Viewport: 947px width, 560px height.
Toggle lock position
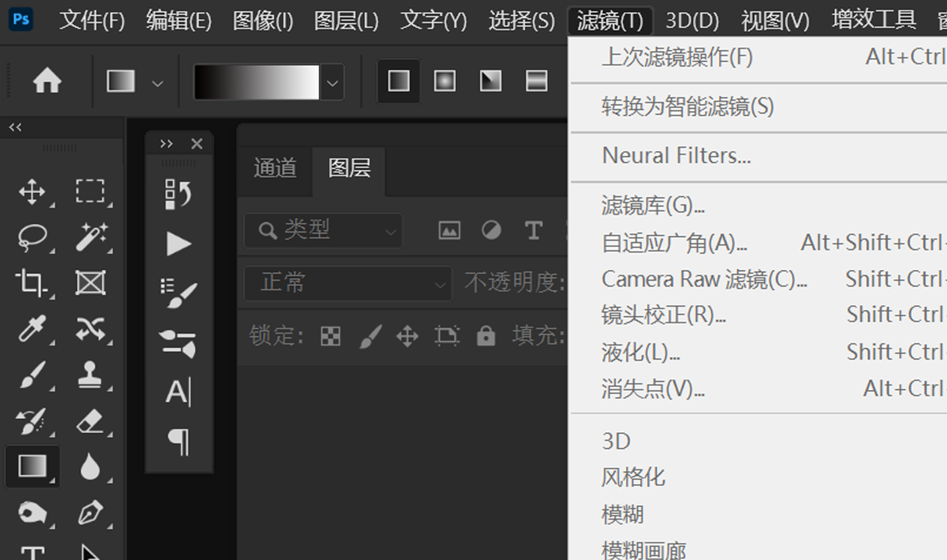[408, 337]
